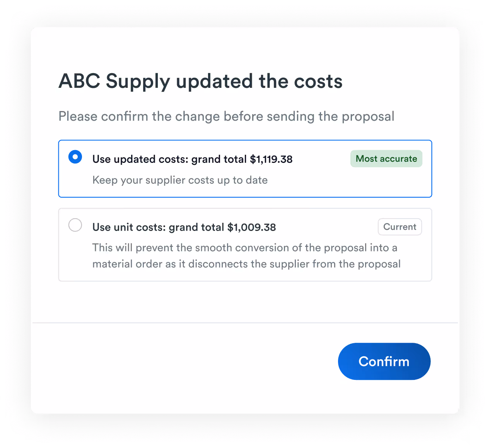Click the material order warning text
This screenshot has width=490, height=448.
[245, 255]
